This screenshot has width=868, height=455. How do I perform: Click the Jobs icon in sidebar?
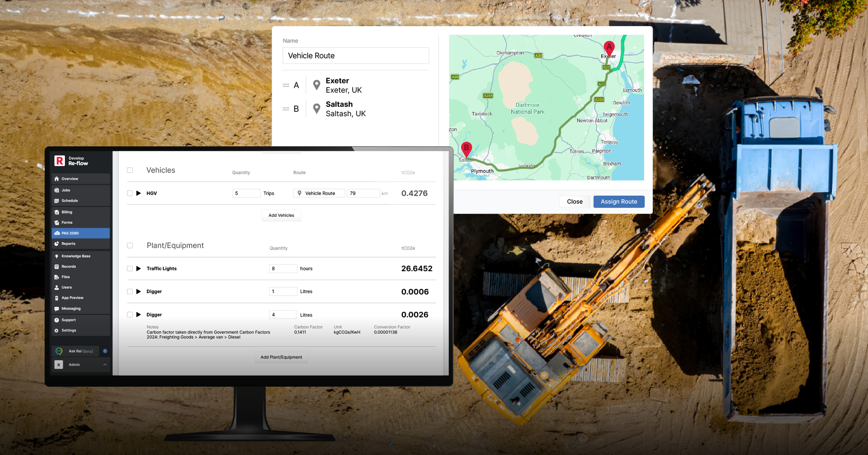point(57,190)
